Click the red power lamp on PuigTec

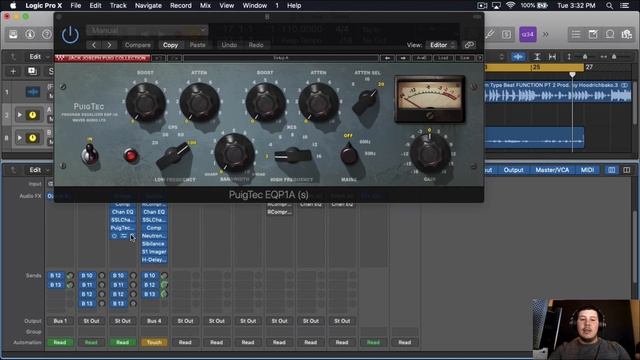tap(131, 156)
